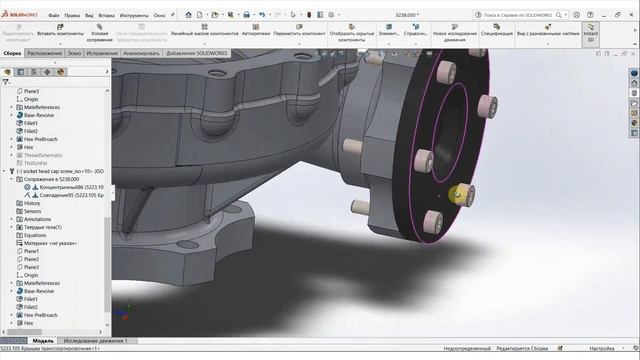Open the search box dropdown arrow
Viewport: 640px width, 360px height.
pos(565,15)
